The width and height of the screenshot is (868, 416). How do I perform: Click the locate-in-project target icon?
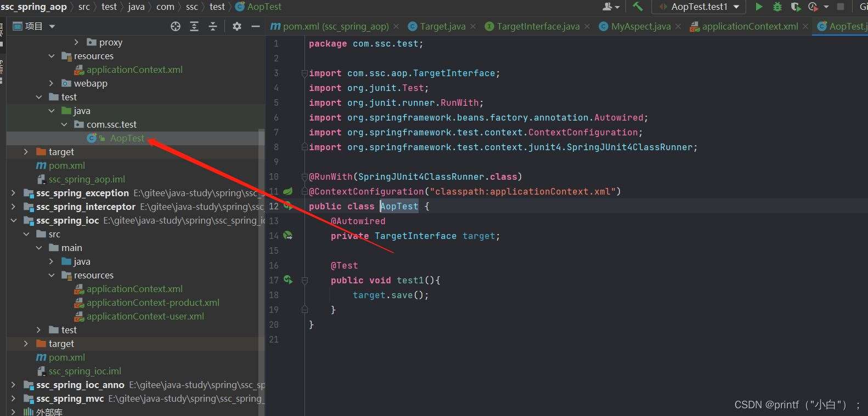coord(176,26)
